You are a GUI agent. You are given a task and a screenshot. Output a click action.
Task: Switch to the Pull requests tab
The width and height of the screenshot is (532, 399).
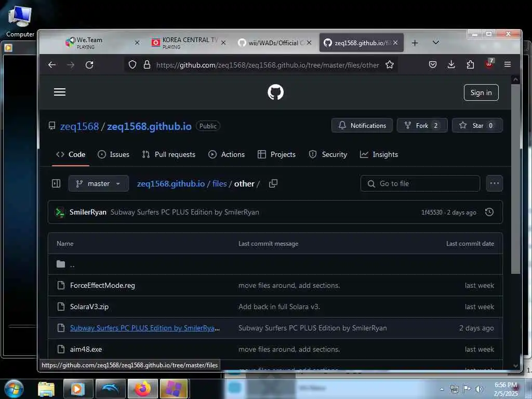pyautogui.click(x=169, y=154)
